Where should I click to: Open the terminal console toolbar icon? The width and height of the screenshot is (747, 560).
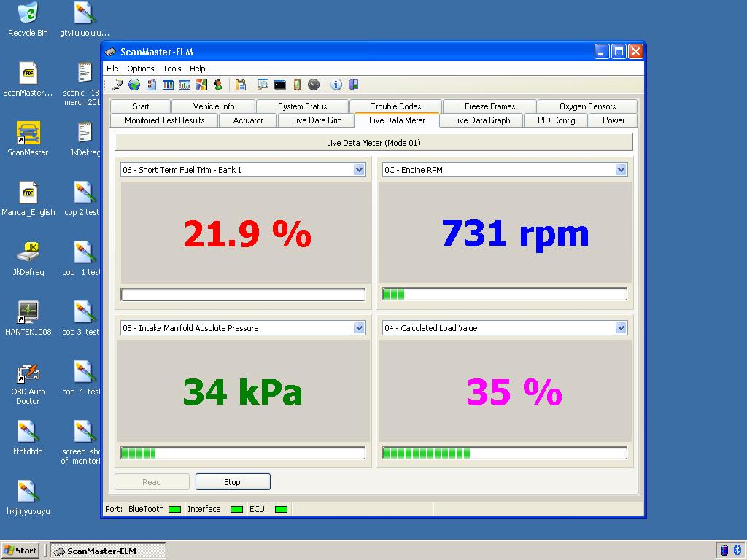tap(280, 85)
